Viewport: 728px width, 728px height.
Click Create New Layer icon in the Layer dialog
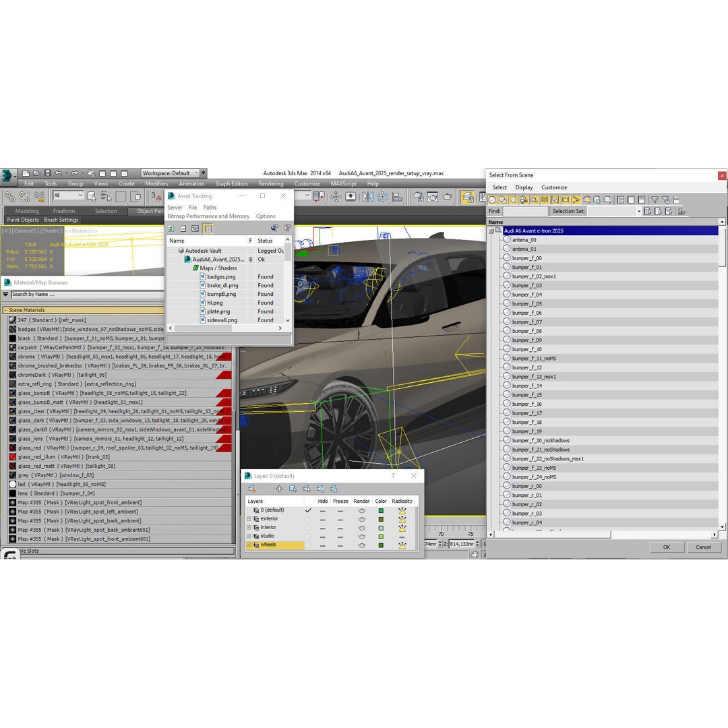coord(251,489)
